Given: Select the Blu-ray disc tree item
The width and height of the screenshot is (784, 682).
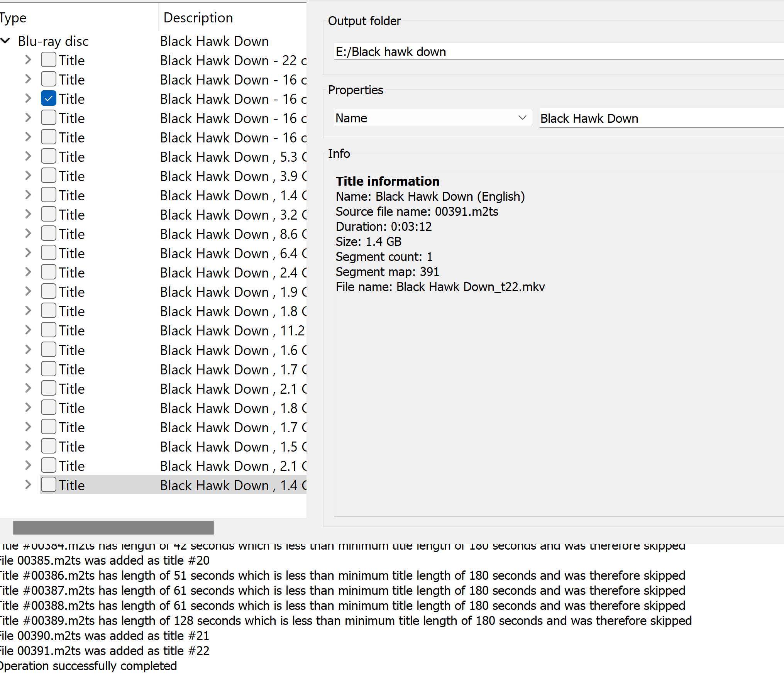Looking at the screenshot, I should tap(53, 41).
